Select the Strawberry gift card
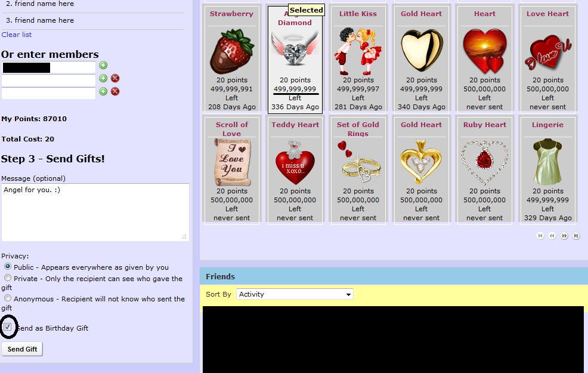 pyautogui.click(x=231, y=58)
